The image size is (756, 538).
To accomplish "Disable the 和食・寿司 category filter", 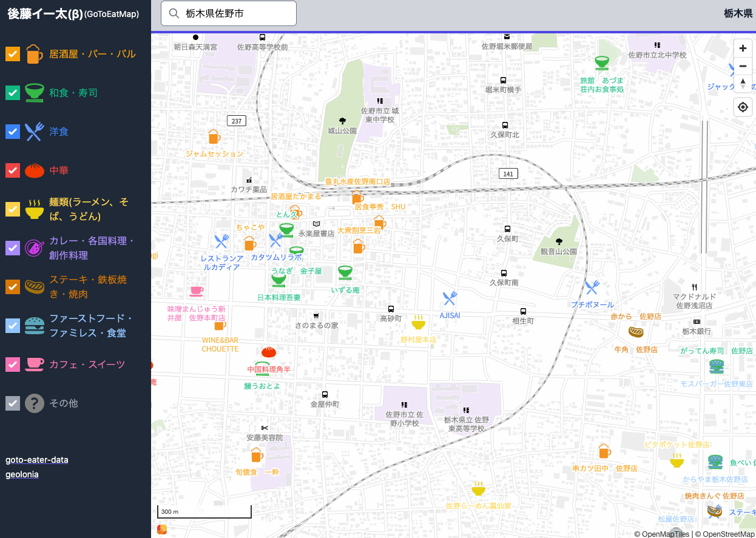I will [x=13, y=93].
